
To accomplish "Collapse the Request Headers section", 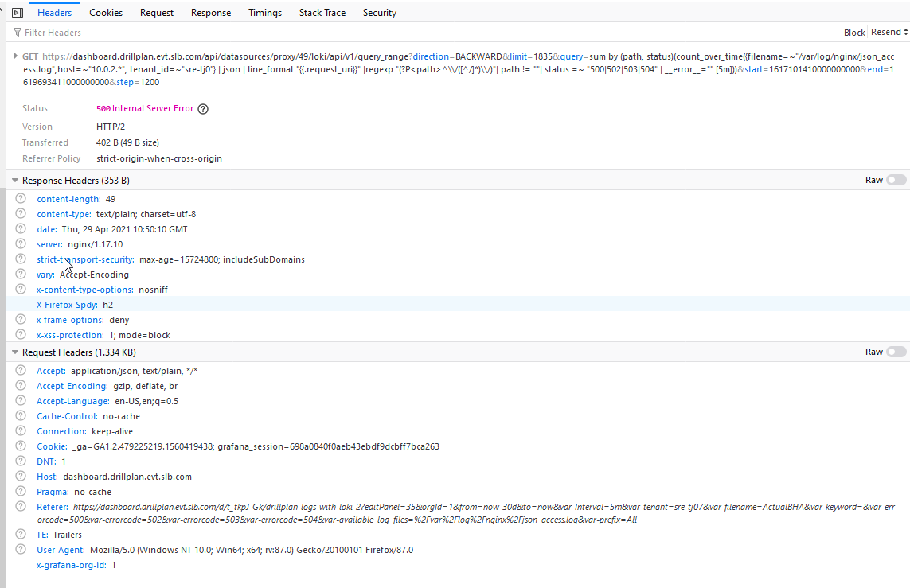I will 15,352.
